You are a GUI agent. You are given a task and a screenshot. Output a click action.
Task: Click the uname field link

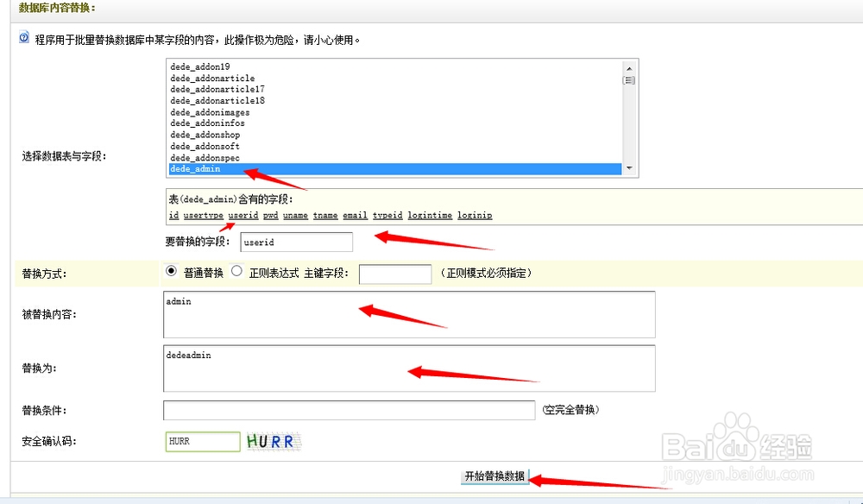tap(295, 215)
